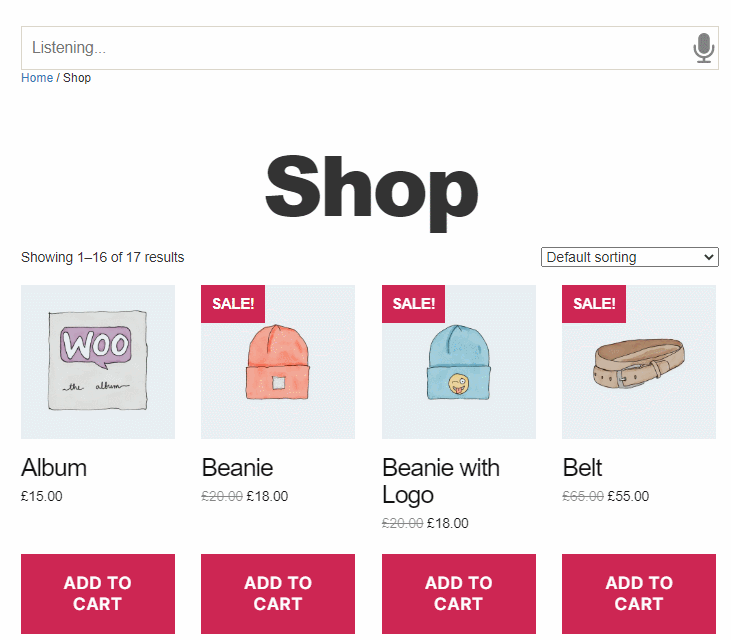
Task: Click the SALE! badge on Beanie with Logo
Action: pos(413,303)
